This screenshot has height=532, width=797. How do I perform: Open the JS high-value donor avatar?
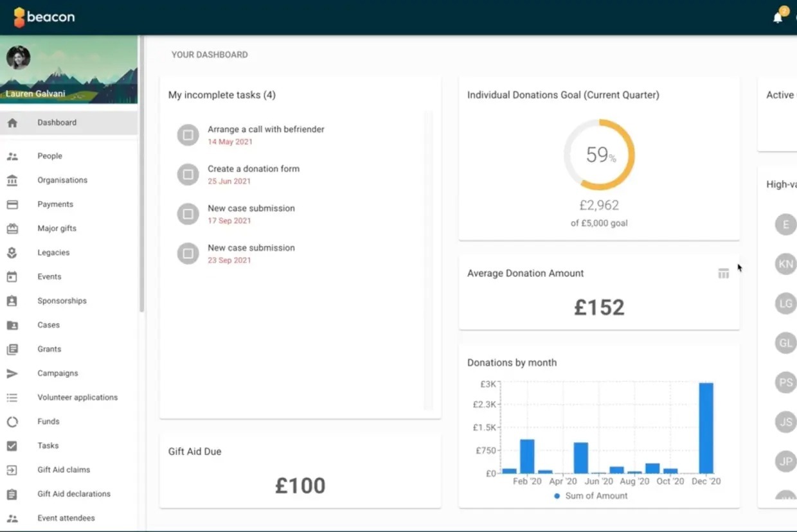click(785, 422)
